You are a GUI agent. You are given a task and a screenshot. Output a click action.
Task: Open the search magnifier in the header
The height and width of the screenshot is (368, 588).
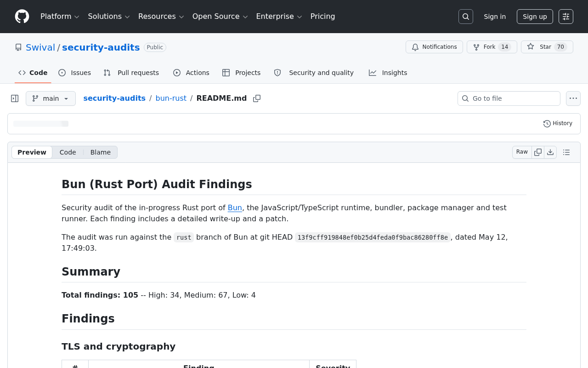[x=466, y=17]
